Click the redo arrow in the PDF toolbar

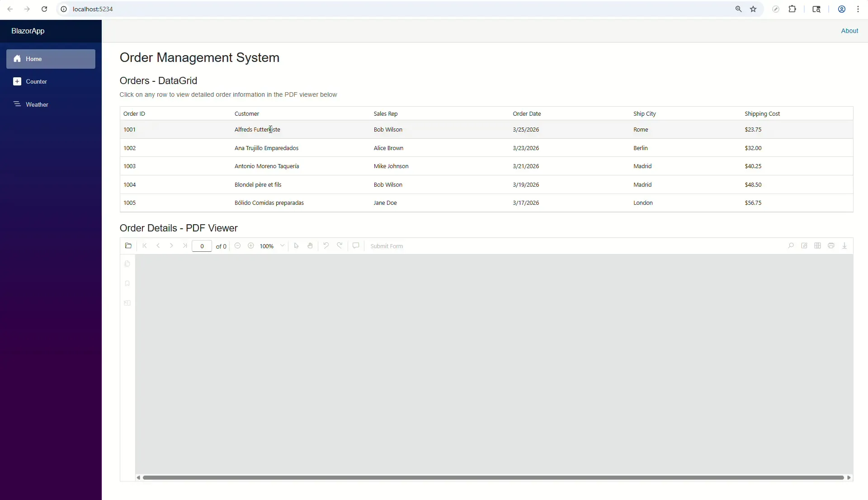pos(340,246)
